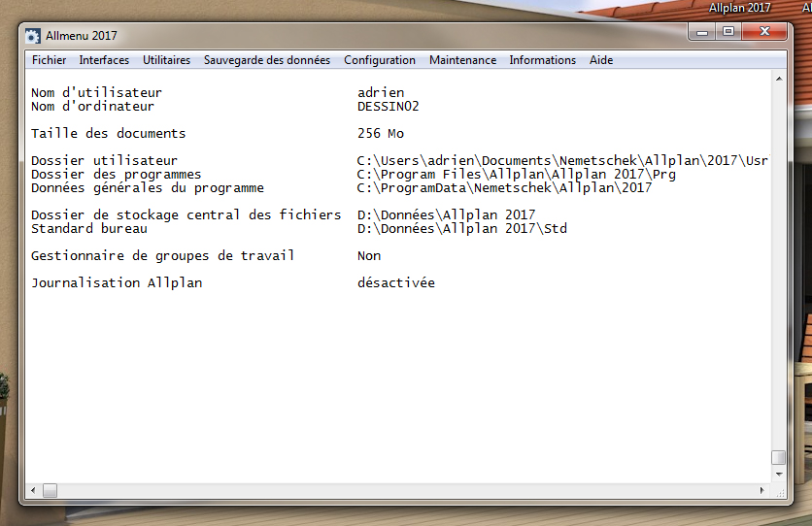Open the Aide menu

(x=600, y=60)
